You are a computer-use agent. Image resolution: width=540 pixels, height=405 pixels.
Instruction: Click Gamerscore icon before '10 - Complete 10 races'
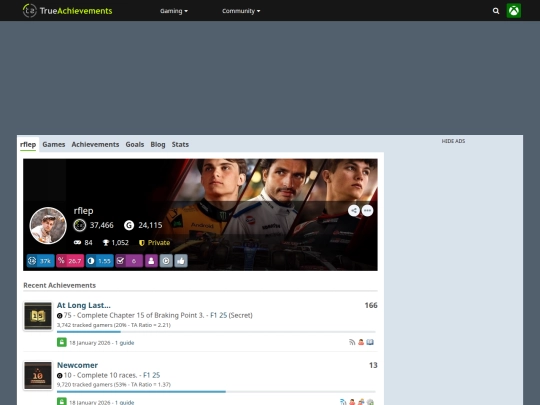(x=60, y=375)
